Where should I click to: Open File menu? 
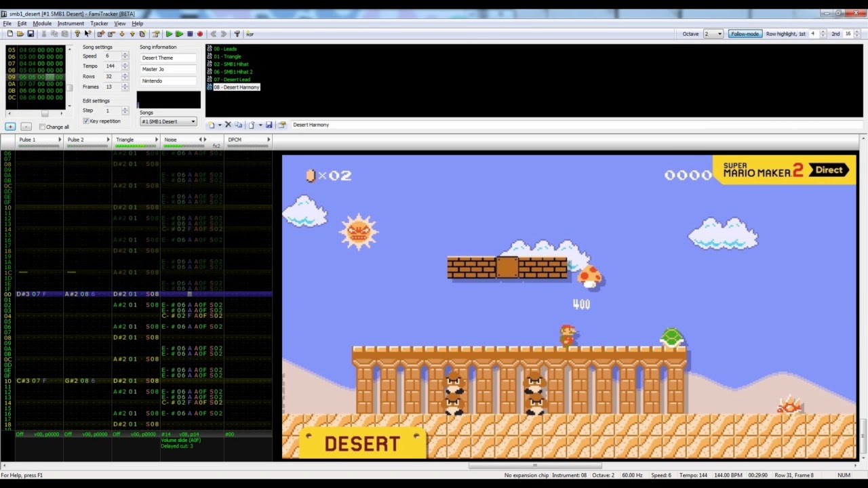pyautogui.click(x=7, y=24)
